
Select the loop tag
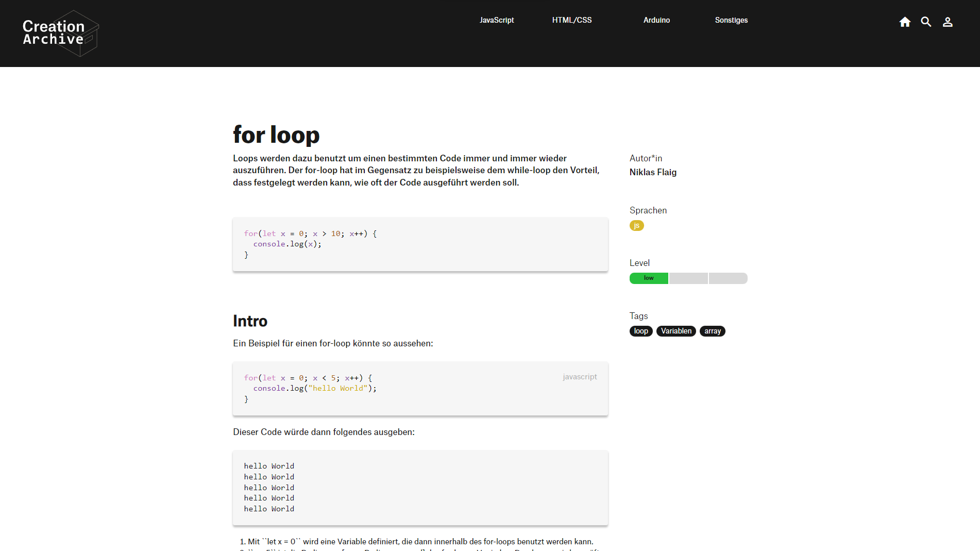pyautogui.click(x=640, y=331)
